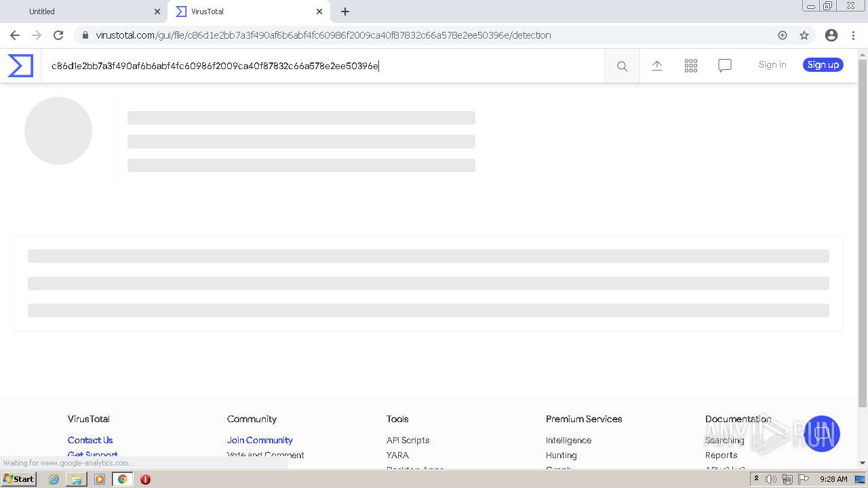Click the Community footer heading
The width and height of the screenshot is (868, 488).
[x=252, y=419]
